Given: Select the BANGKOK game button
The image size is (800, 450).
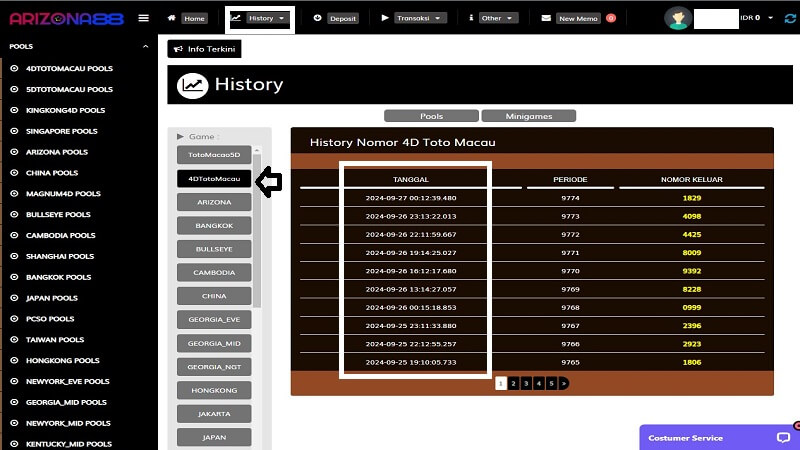Looking at the screenshot, I should tap(214, 226).
